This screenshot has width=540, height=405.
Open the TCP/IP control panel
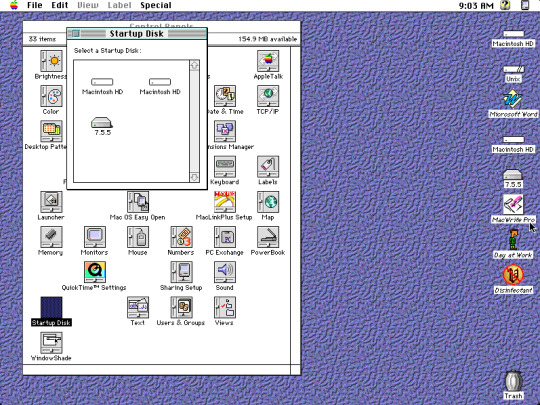pos(268,96)
